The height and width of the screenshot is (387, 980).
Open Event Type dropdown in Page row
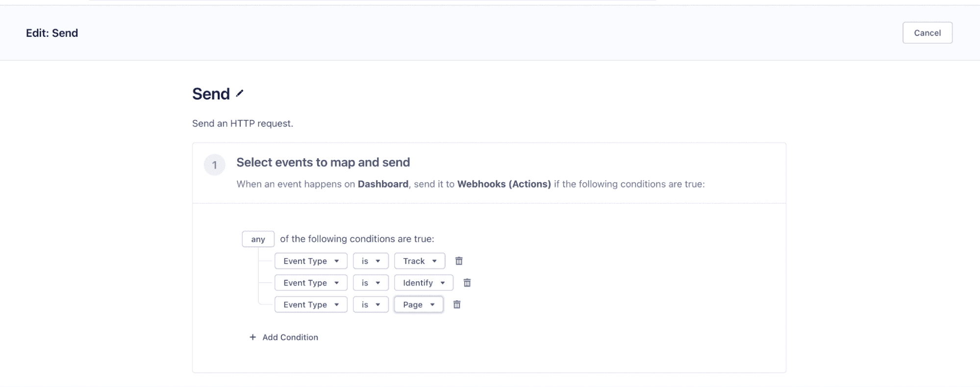click(x=311, y=305)
